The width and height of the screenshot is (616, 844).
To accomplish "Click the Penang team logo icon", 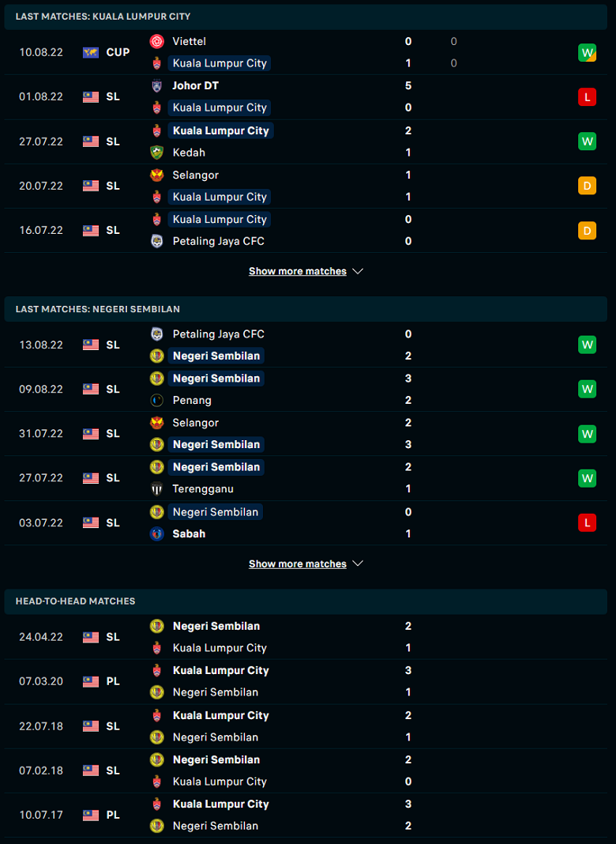I will (x=157, y=400).
